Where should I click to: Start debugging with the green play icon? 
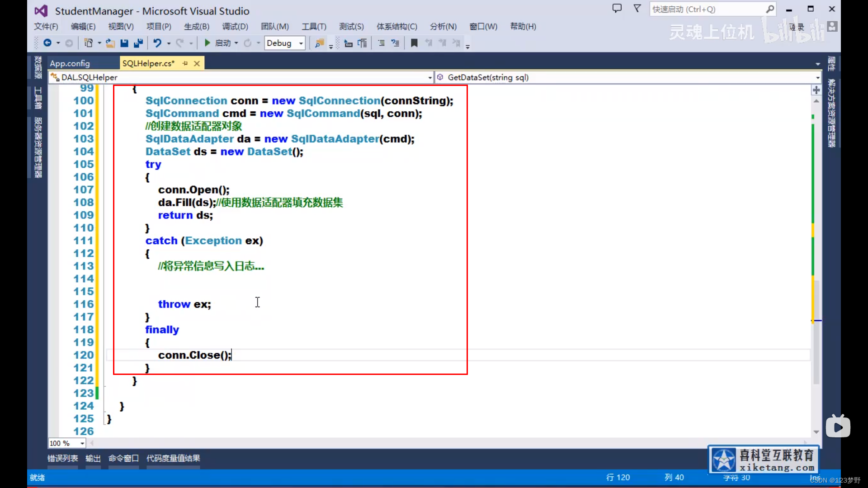[207, 43]
